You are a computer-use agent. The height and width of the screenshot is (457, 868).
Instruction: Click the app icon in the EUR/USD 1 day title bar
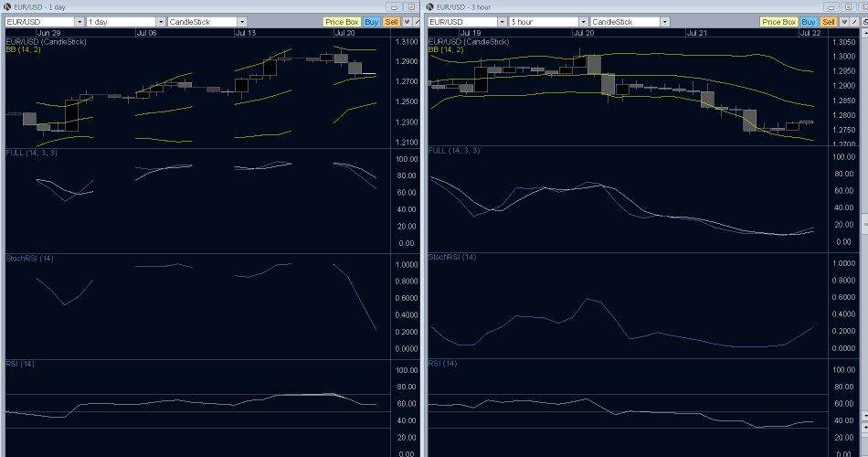(7, 6)
